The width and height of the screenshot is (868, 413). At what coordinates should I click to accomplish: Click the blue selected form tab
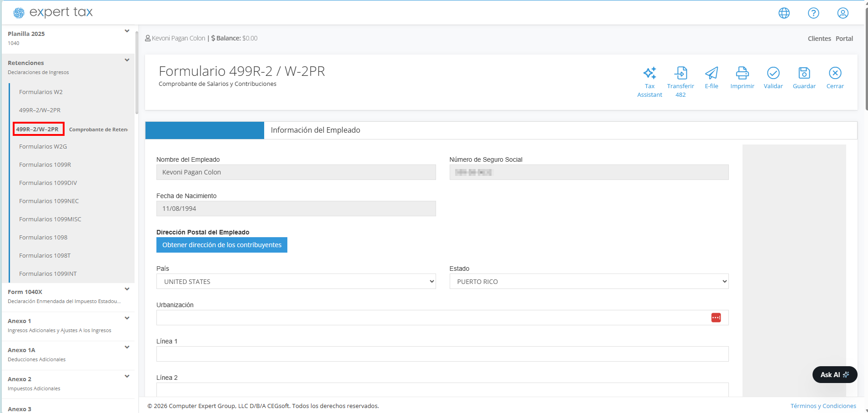pyautogui.click(x=205, y=130)
